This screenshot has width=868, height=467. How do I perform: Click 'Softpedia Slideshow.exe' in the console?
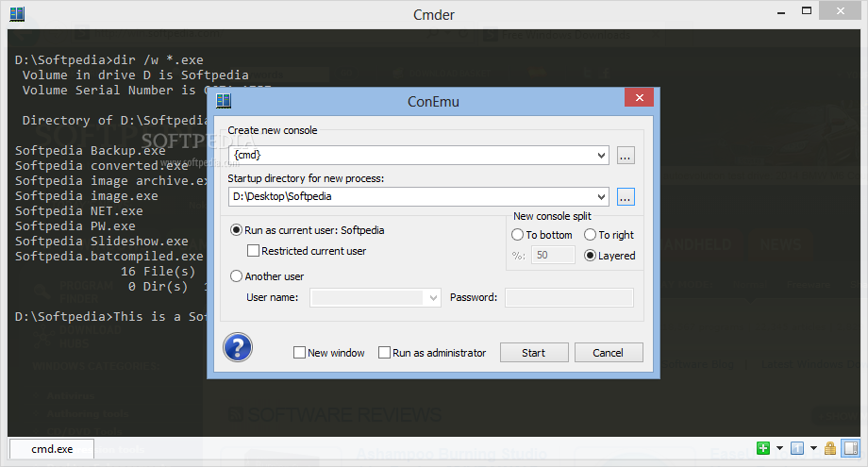[101, 242]
